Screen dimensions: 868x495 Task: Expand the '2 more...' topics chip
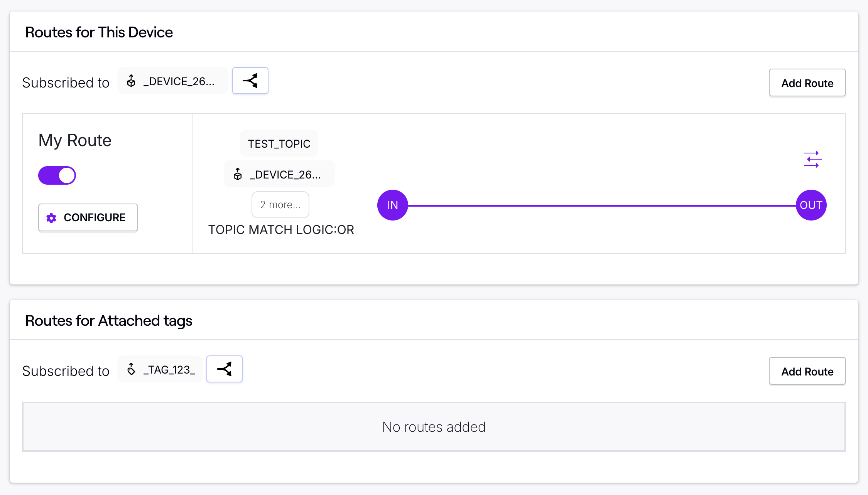pos(280,205)
